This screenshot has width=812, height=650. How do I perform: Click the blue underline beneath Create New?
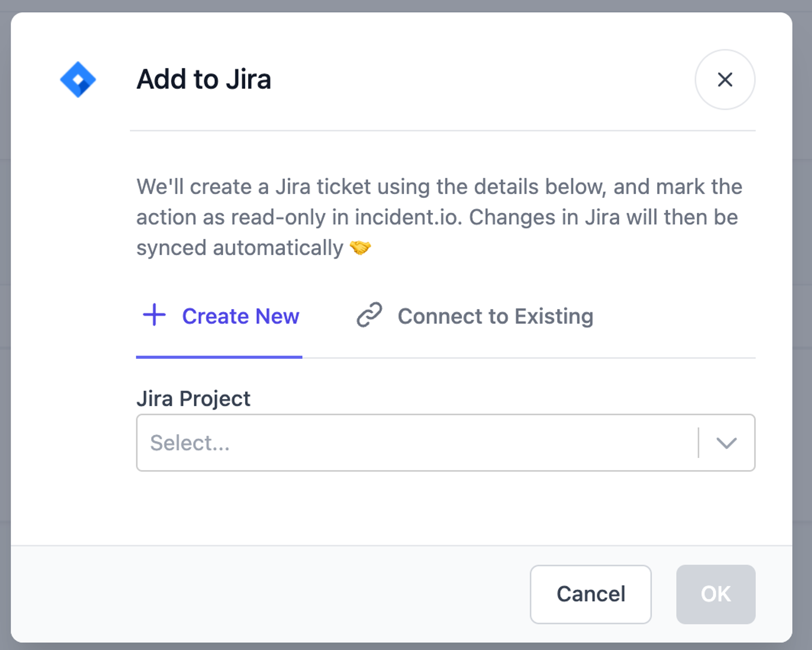pos(219,357)
